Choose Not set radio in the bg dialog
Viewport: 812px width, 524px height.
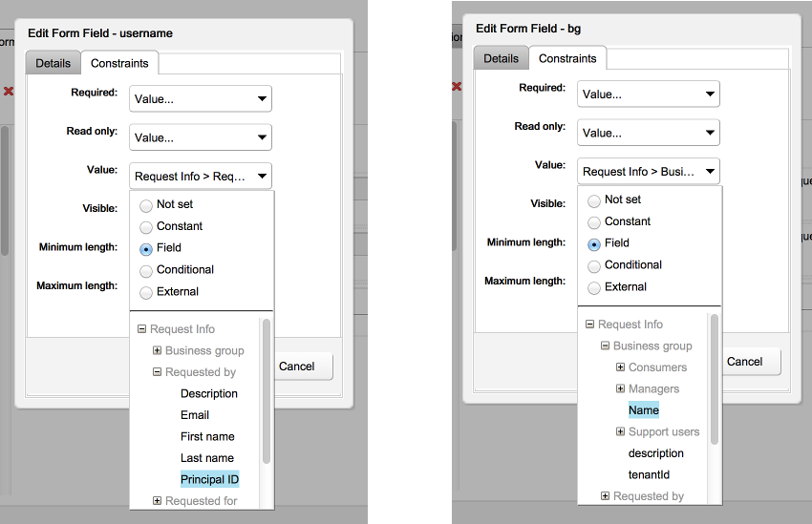pyautogui.click(x=594, y=200)
